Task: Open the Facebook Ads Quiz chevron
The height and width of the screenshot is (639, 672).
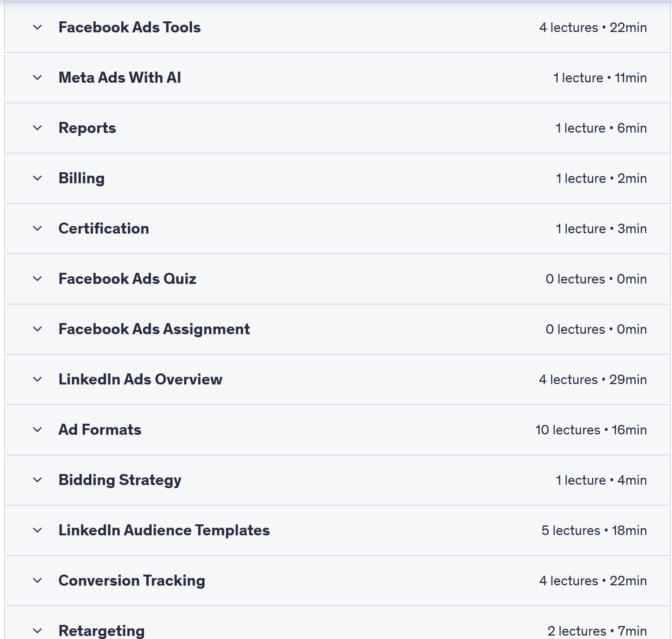Action: [37, 279]
